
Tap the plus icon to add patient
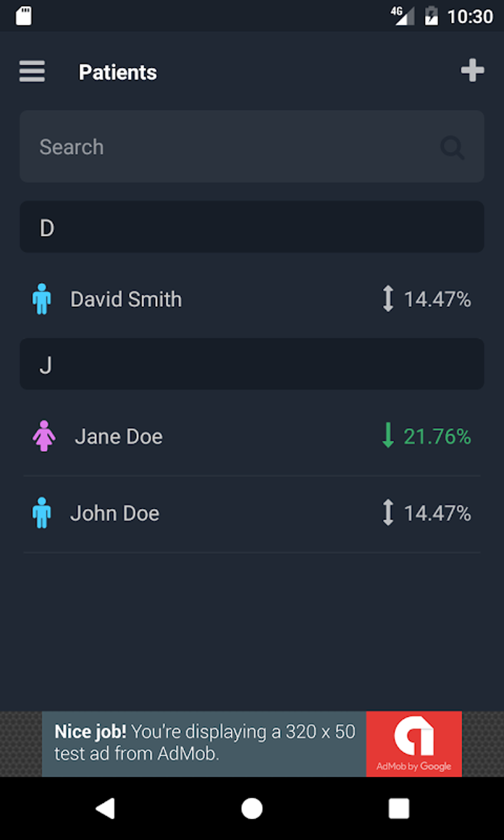(472, 71)
